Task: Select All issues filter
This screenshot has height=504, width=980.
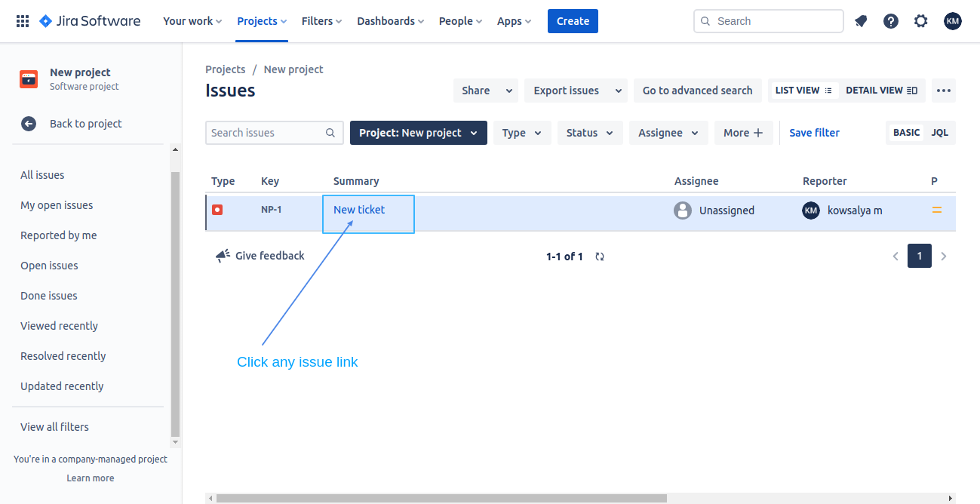Action: 42,175
